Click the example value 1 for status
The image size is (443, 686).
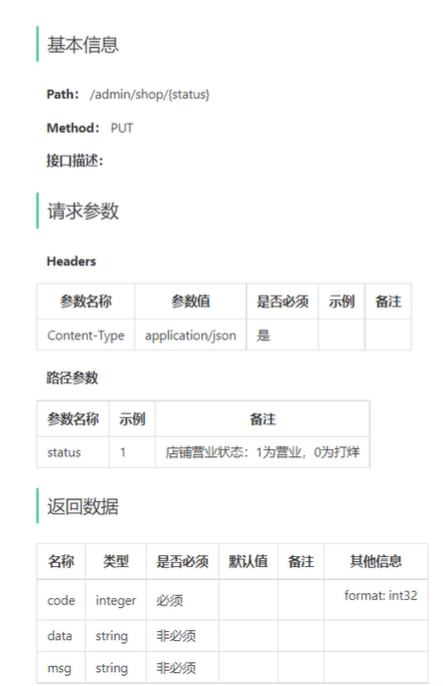click(132, 452)
